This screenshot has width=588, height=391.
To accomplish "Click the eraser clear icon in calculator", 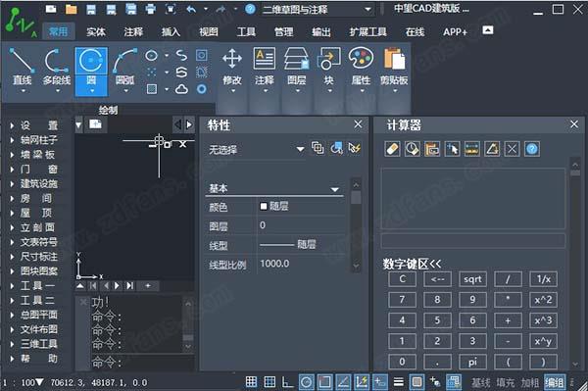I will pyautogui.click(x=392, y=149).
